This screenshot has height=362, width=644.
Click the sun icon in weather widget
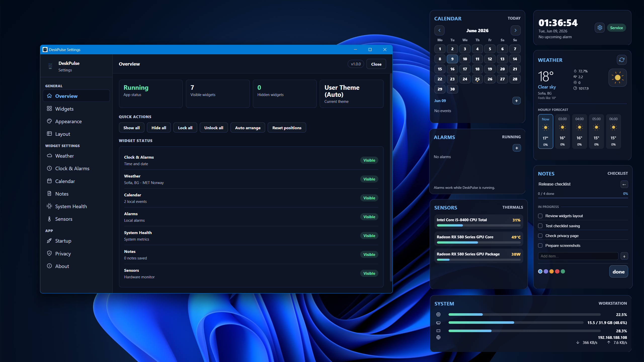pos(617,78)
